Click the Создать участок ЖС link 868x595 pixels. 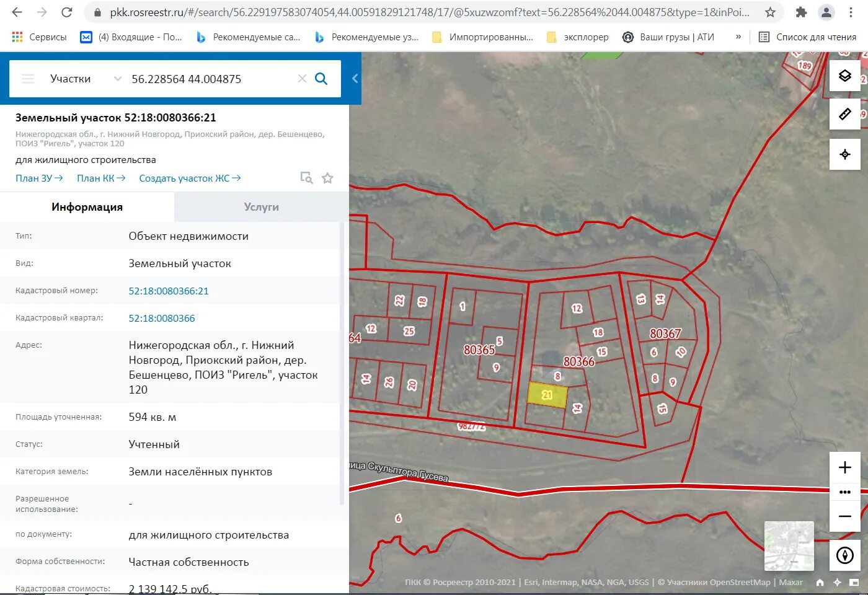[190, 178]
